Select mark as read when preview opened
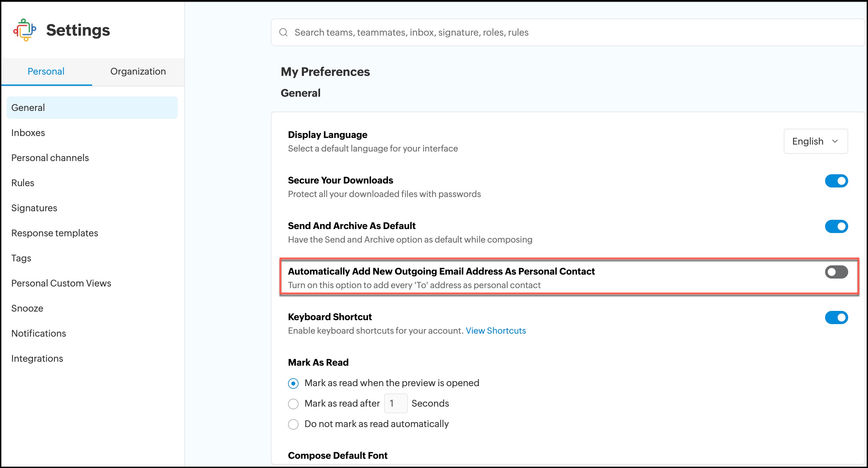This screenshot has height=468, width=868. tap(293, 384)
